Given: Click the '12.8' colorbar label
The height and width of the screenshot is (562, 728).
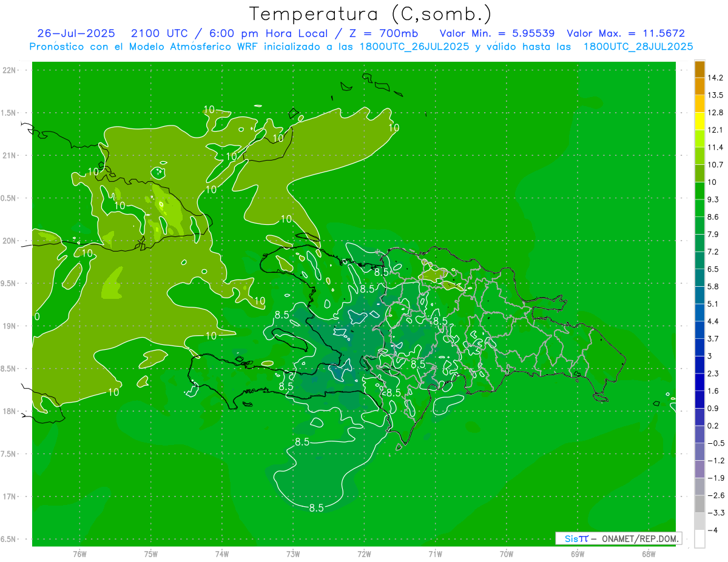Looking at the screenshot, I should (715, 113).
